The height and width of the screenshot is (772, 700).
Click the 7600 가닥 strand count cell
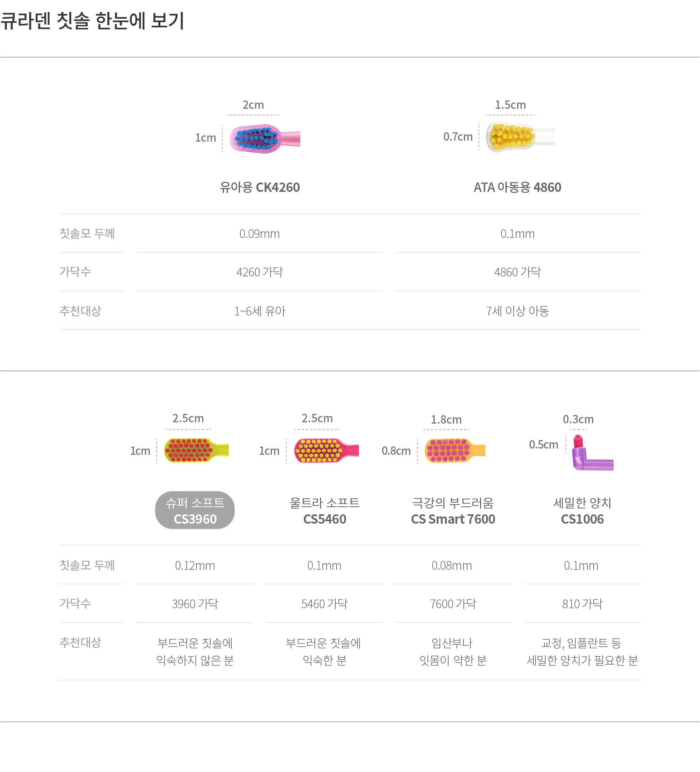453,604
